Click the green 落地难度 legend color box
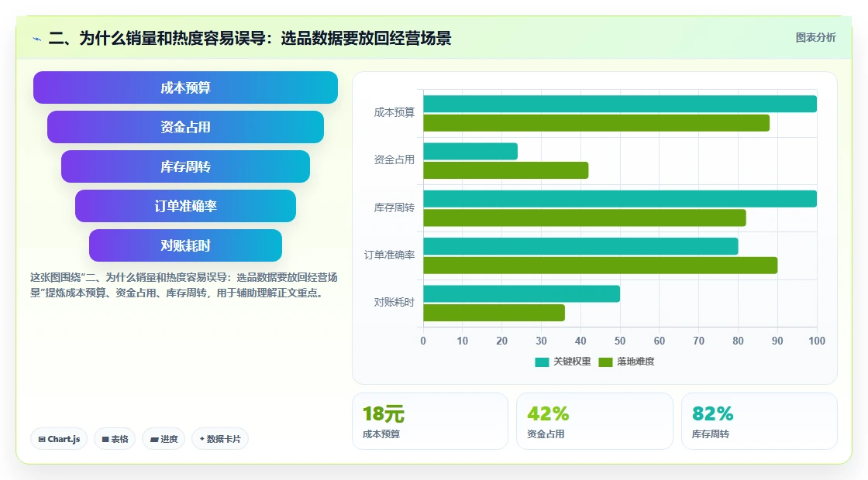 click(605, 362)
